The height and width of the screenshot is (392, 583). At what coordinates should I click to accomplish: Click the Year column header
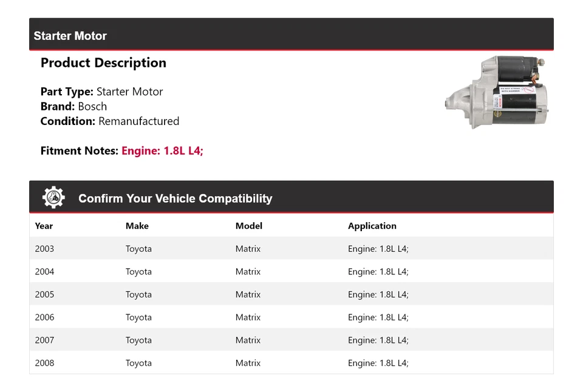click(x=44, y=226)
